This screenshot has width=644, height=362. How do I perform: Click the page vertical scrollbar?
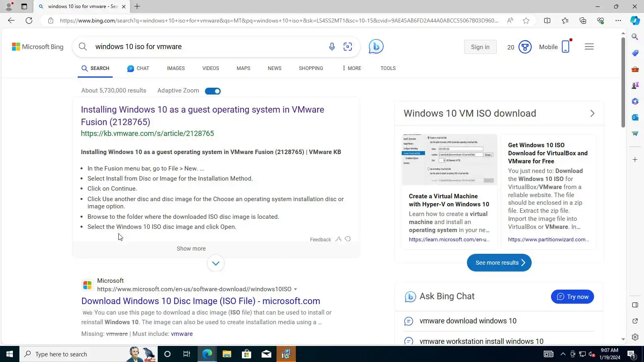coord(623,82)
